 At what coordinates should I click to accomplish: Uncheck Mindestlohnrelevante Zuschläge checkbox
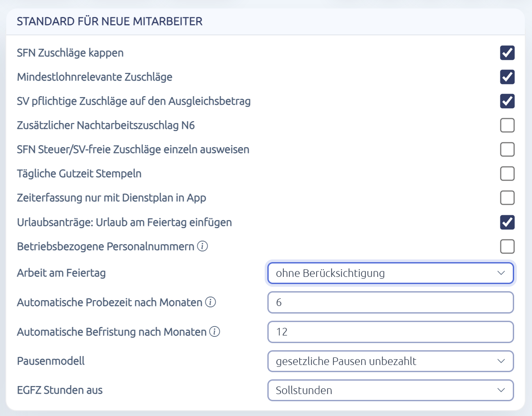tap(507, 77)
